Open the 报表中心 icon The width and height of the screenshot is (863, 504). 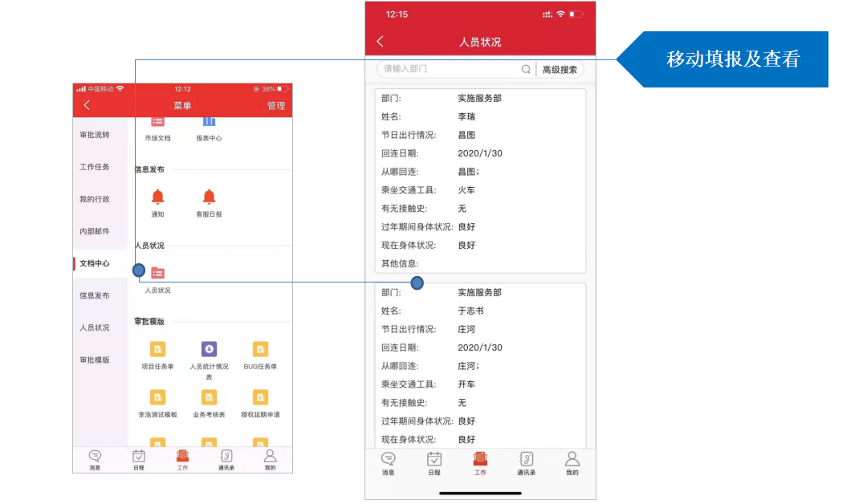tap(209, 122)
